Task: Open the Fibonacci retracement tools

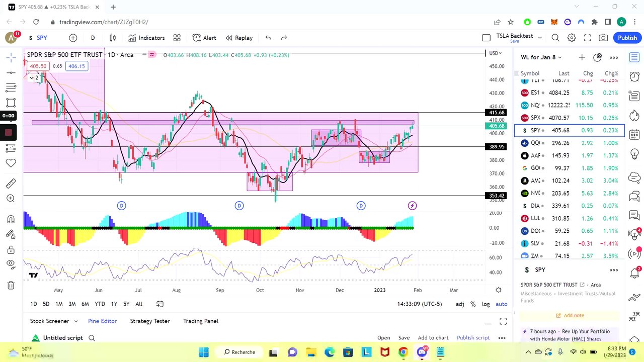Action: (11, 88)
